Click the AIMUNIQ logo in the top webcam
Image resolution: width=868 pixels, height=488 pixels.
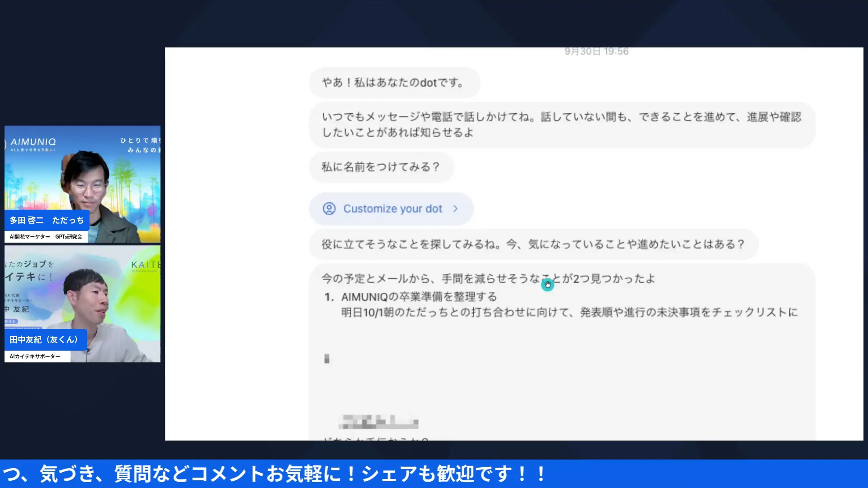point(33,142)
